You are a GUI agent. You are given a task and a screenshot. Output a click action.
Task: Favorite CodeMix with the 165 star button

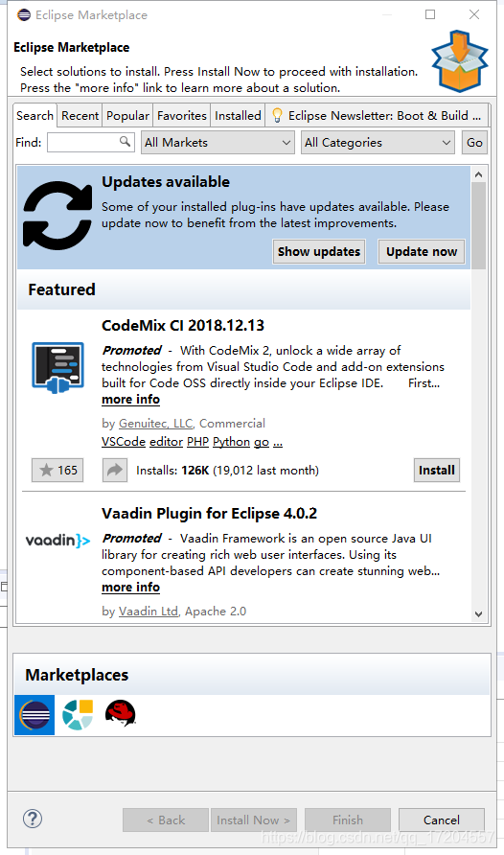pos(57,470)
